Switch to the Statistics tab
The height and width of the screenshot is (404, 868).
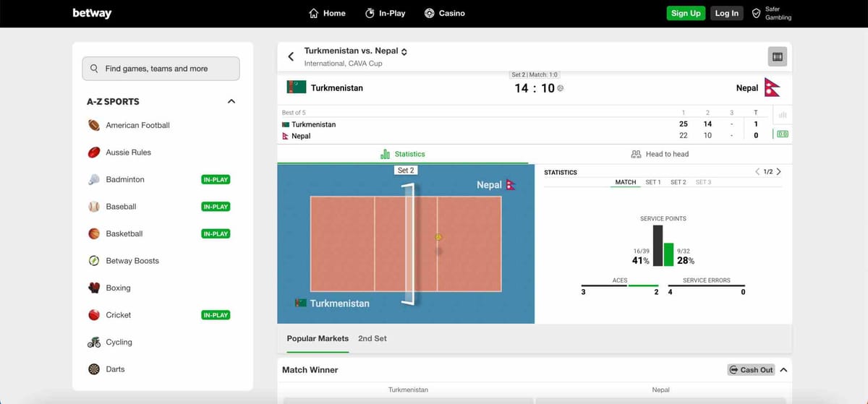point(403,154)
